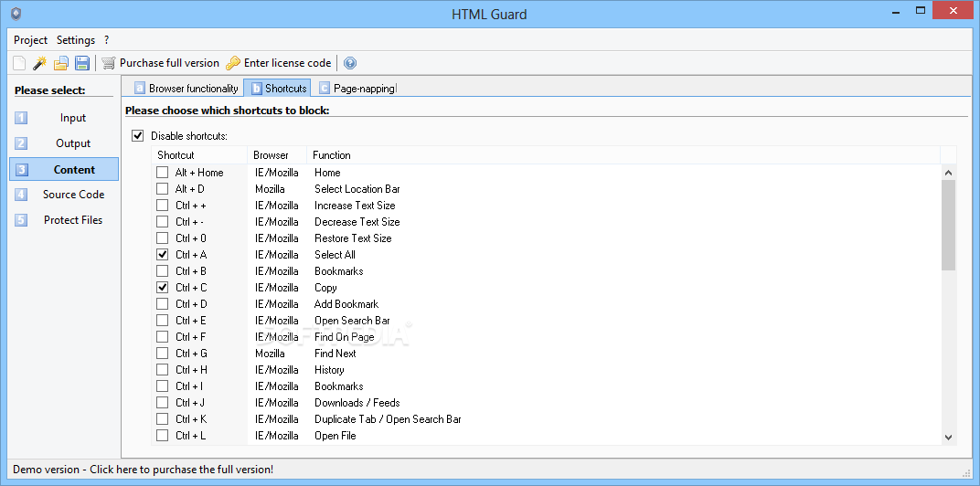Check the Alt + Home shortcut box

coord(163,173)
